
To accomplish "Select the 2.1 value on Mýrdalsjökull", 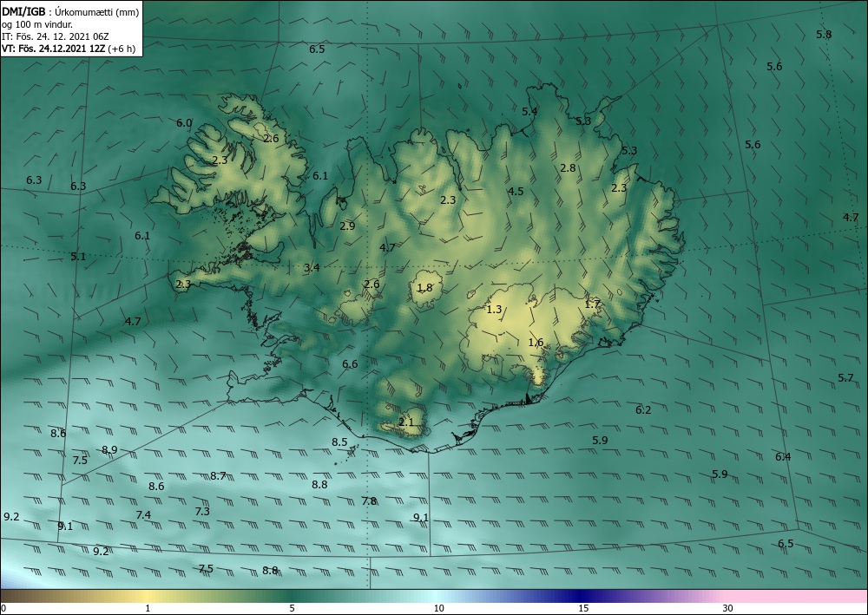I will pos(405,422).
